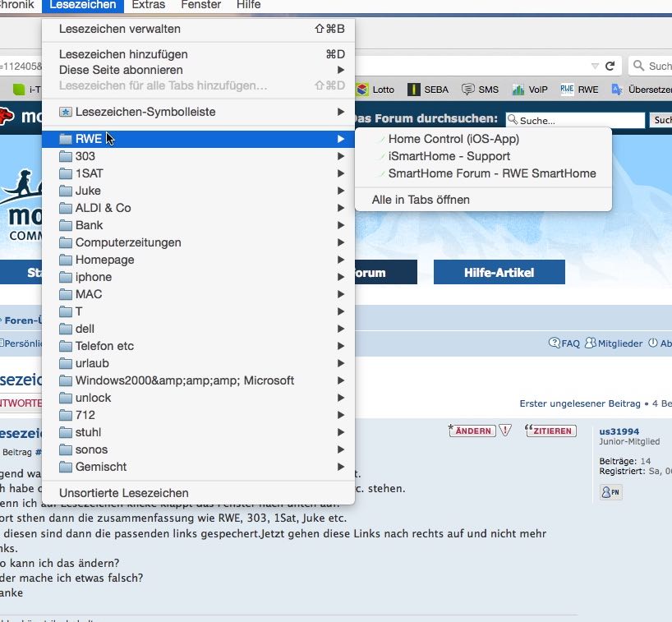Open user profile link us31994
The width and height of the screenshot is (672, 622).
coord(619,431)
